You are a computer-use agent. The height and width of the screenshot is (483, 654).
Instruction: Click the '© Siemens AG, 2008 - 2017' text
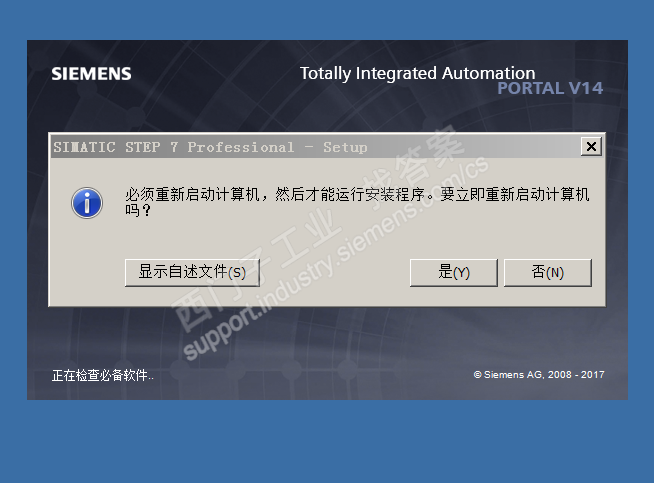539,375
